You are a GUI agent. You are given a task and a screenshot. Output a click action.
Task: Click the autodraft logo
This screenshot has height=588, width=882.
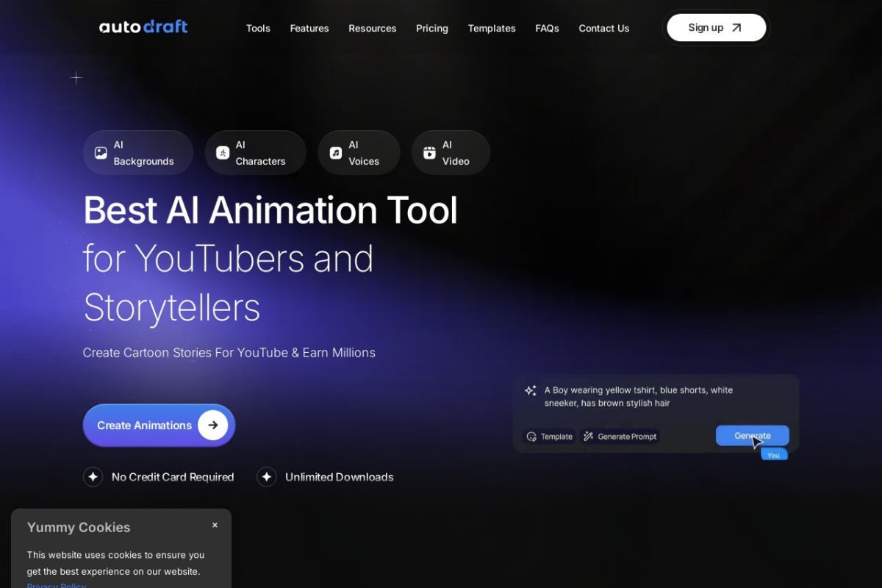pos(143,27)
